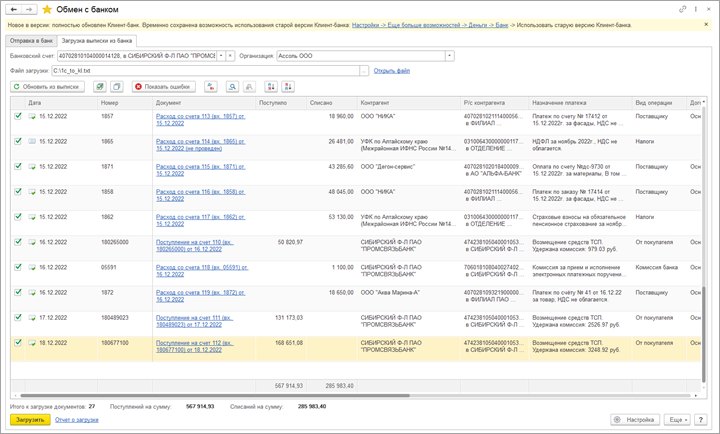Expand the Еще menu at bottom right

pos(677,420)
